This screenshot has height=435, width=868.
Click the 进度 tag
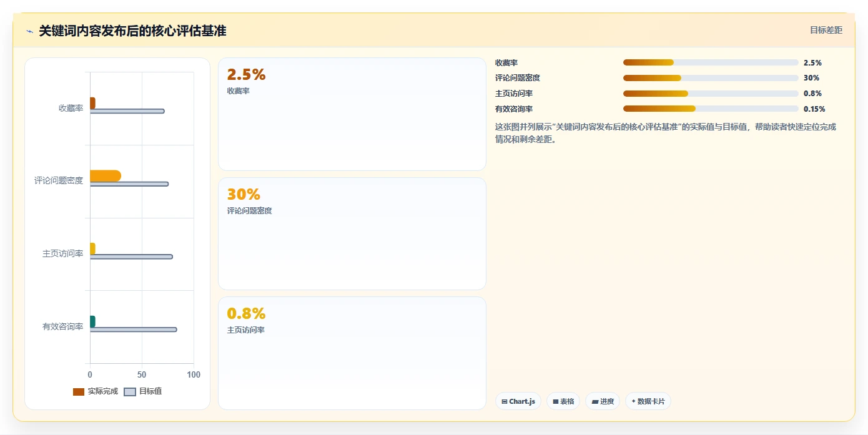click(x=603, y=401)
